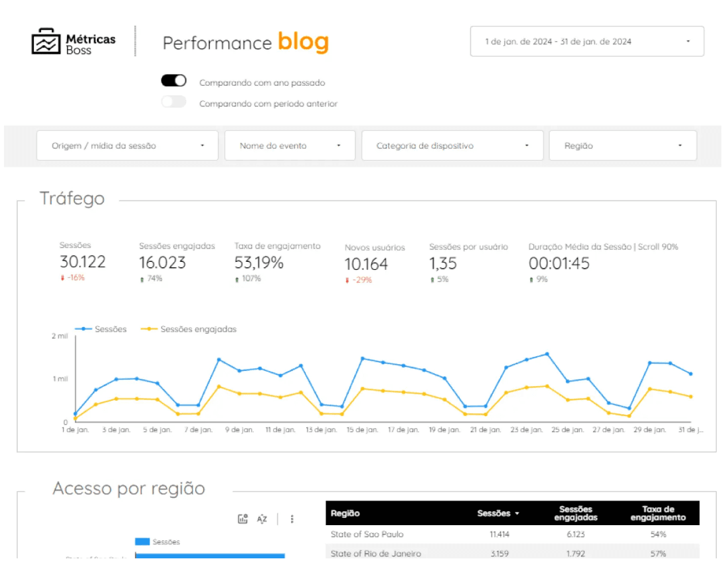Screen dimensions: 728x565
Task: Expand the Categoria de dispositivo filter
Action: 452,146
